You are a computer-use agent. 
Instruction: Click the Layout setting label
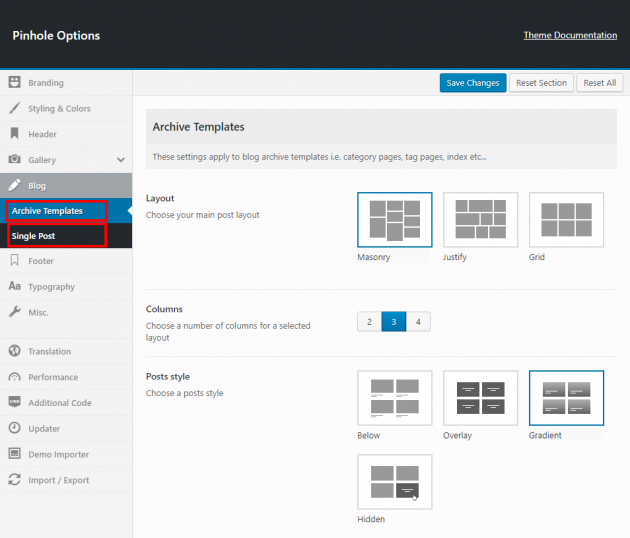click(160, 198)
